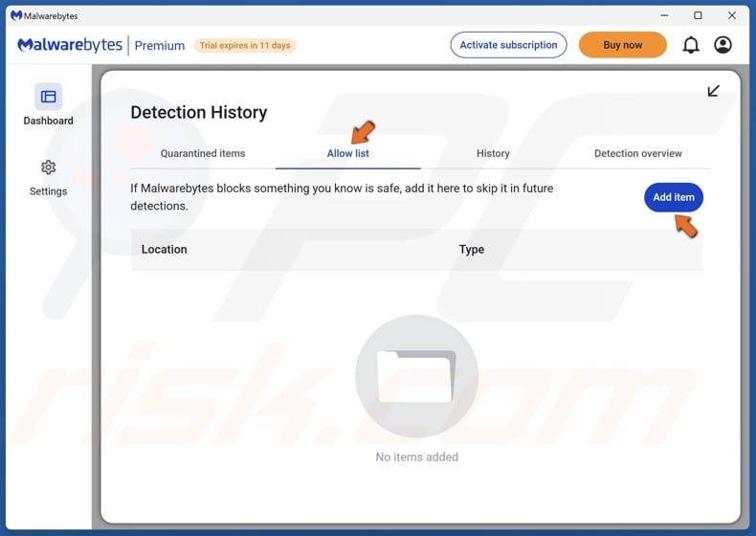Click the Detection History heading

click(x=199, y=112)
